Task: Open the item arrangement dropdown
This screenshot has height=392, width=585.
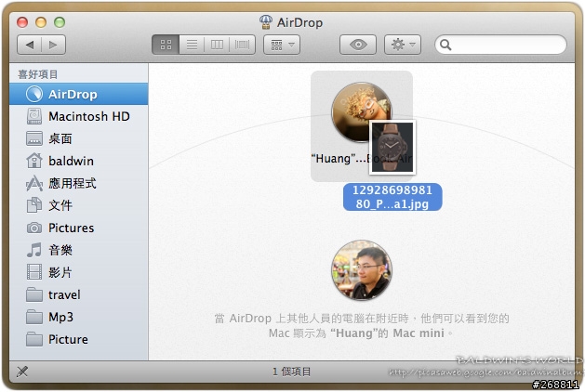Action: pos(282,46)
